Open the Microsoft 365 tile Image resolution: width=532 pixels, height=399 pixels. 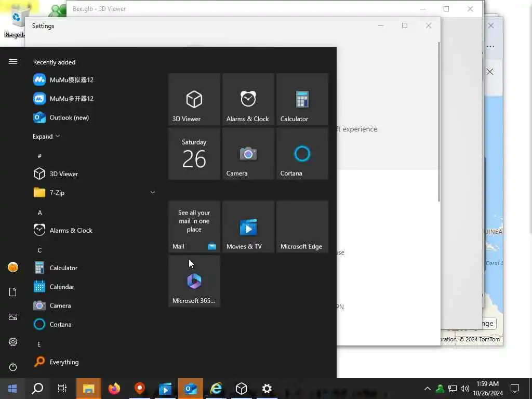click(194, 281)
